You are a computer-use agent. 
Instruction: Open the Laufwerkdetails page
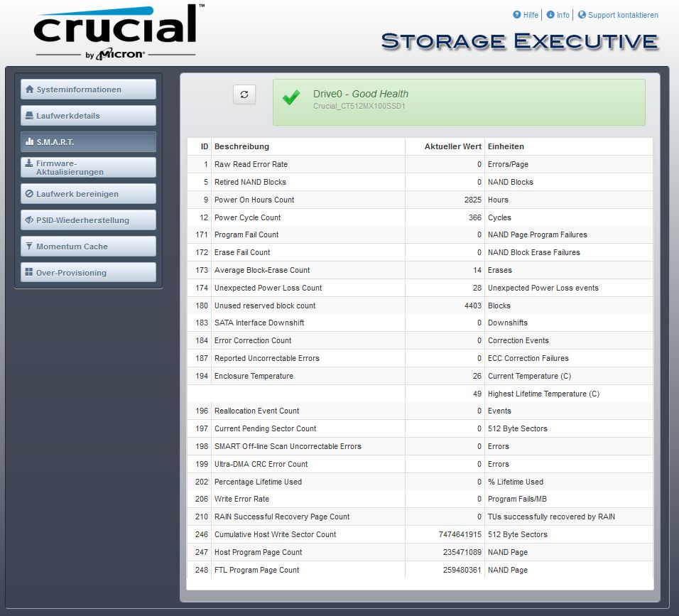coord(88,116)
